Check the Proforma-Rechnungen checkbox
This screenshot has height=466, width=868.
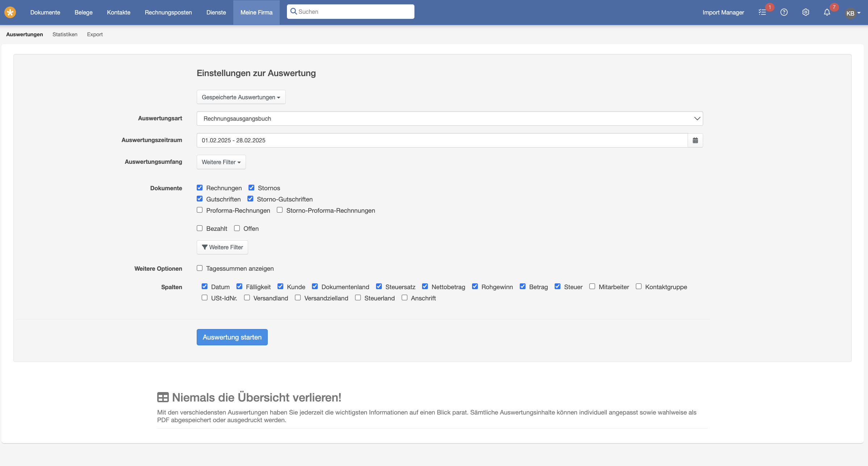200,210
